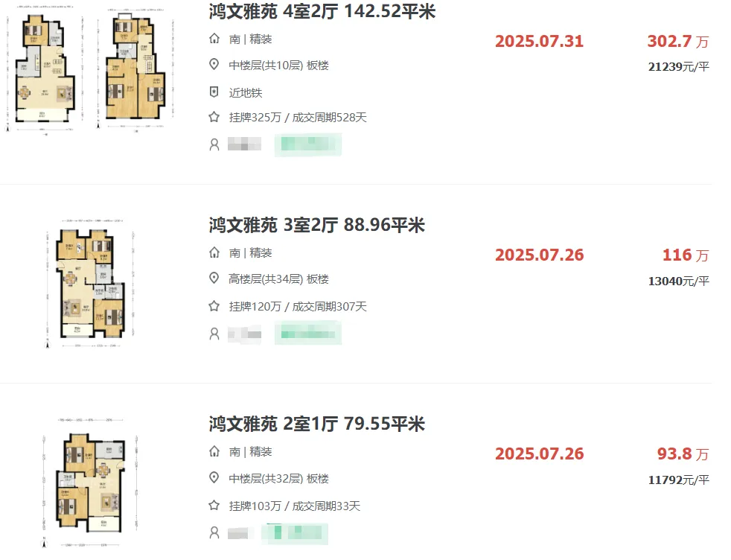The width and height of the screenshot is (731, 560).
Task: View floor plan thumbnail of 4室2厅 listing
Action: pos(90,71)
